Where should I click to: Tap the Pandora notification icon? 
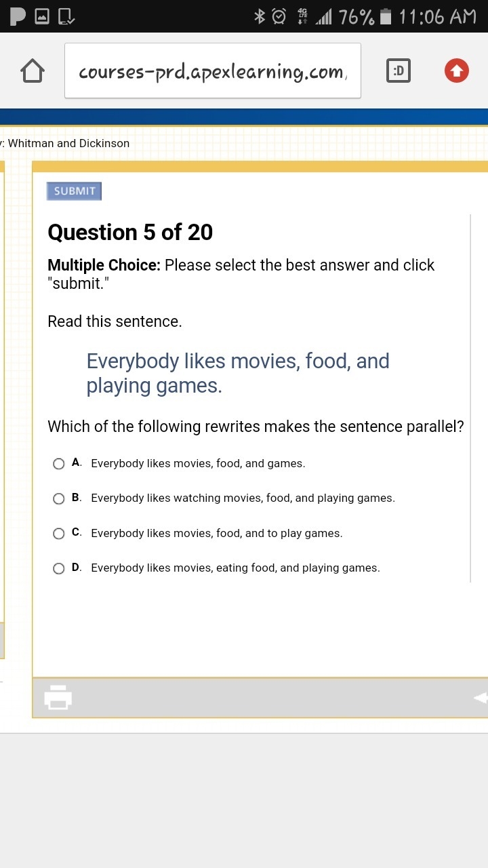coord(18,16)
